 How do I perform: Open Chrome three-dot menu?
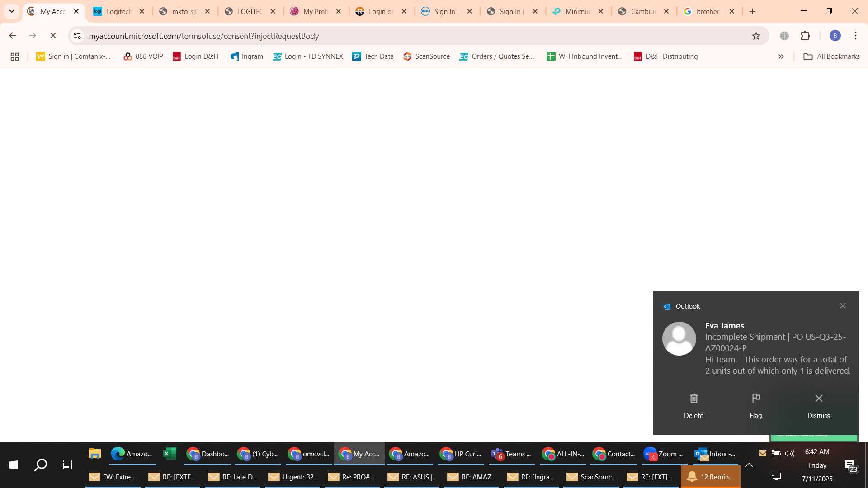click(855, 36)
